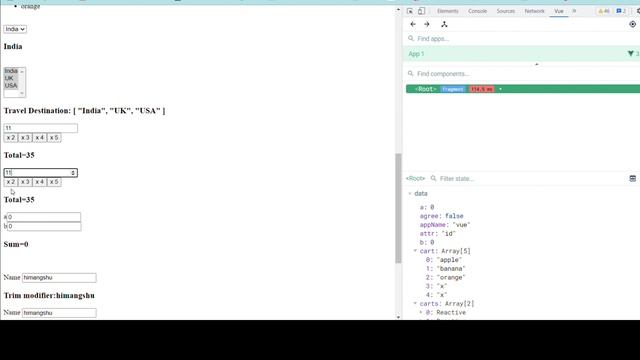Click cart item 1: "banana"
Screen dimensions: 640x360
tap(446, 269)
